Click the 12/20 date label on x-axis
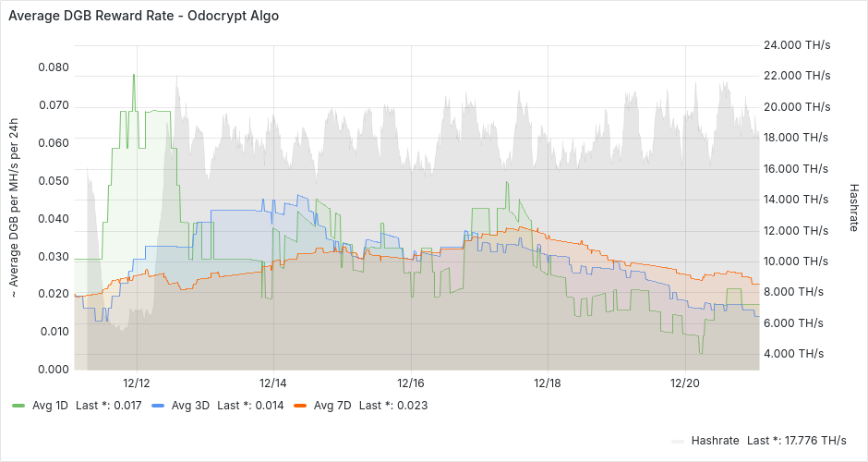This screenshot has width=868, height=462. [x=684, y=382]
